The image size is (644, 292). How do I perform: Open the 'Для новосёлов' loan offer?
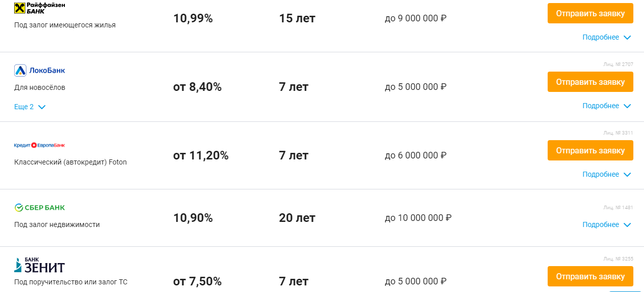point(40,87)
